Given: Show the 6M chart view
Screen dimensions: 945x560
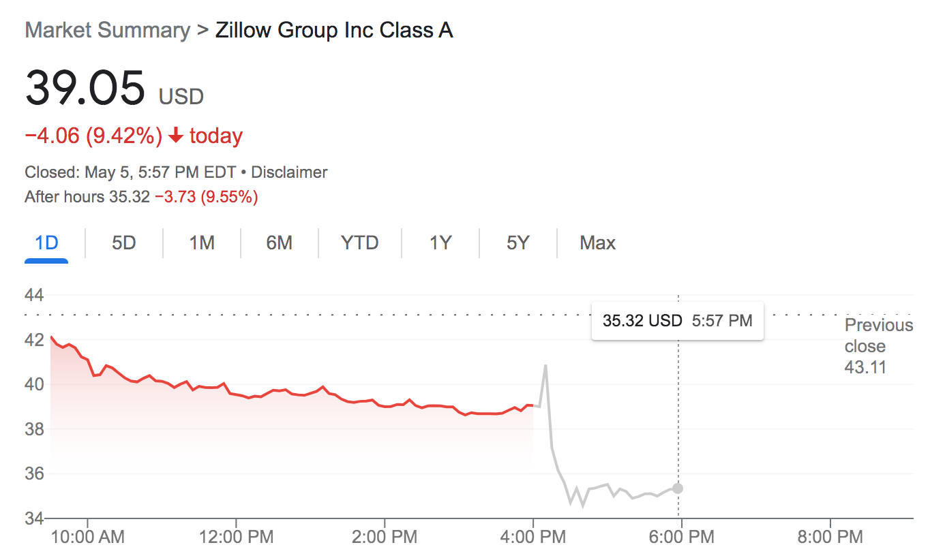Looking at the screenshot, I should (280, 243).
